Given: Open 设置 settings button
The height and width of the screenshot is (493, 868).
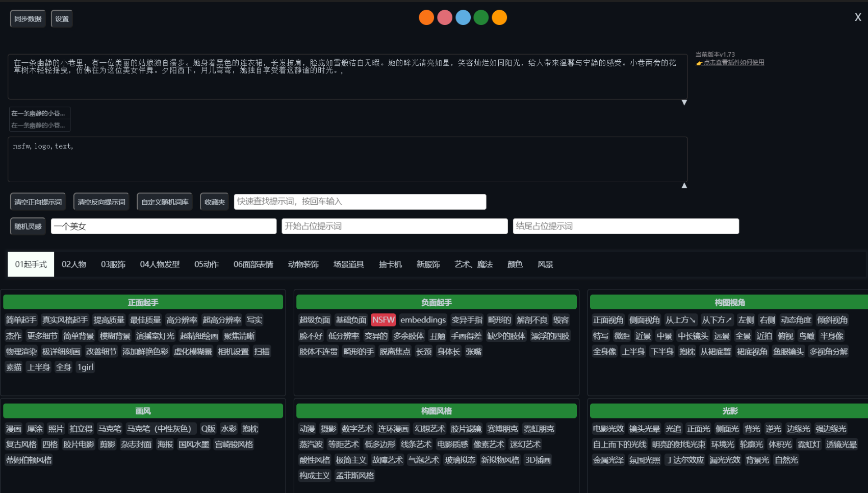Looking at the screenshot, I should click(x=62, y=19).
